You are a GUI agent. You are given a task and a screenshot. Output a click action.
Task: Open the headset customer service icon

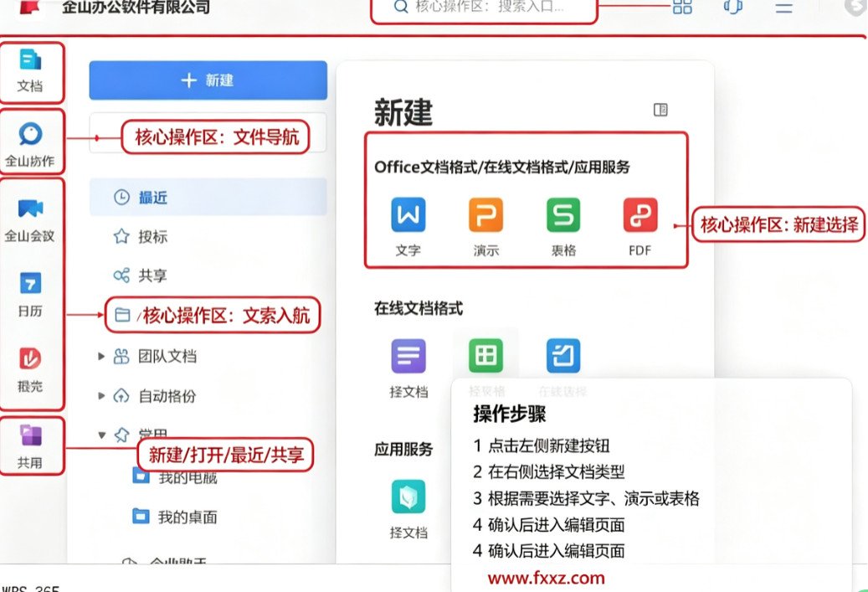[733, 7]
